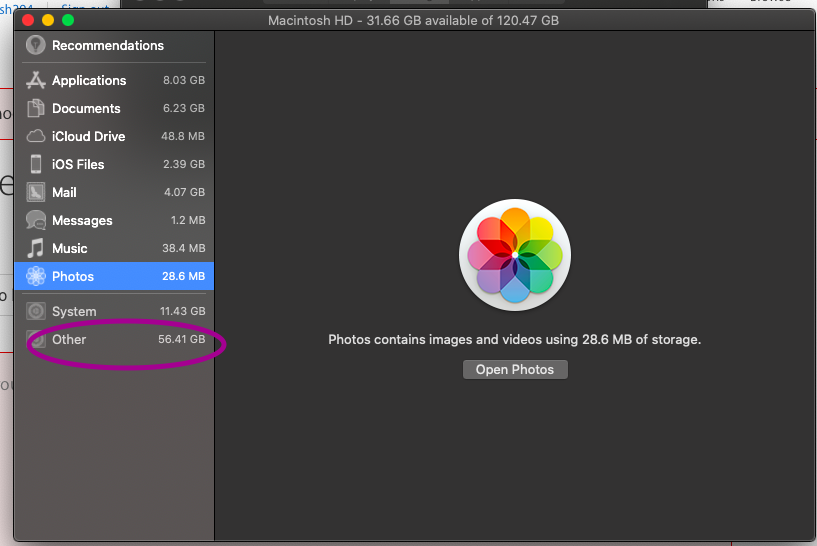Click the 28.6 MB Photos size
Image resolution: width=817 pixels, height=546 pixels.
coord(183,276)
